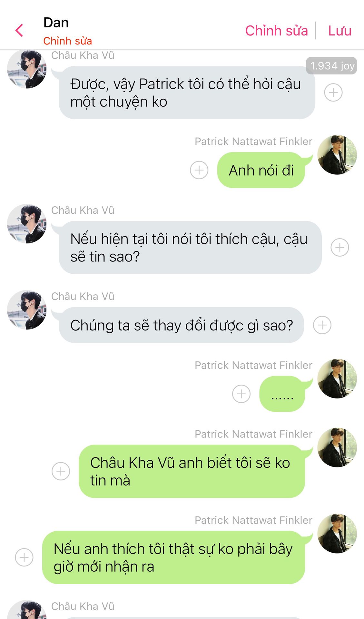
Task: Select the "Anh nói đi" green bubble
Action: tap(261, 170)
